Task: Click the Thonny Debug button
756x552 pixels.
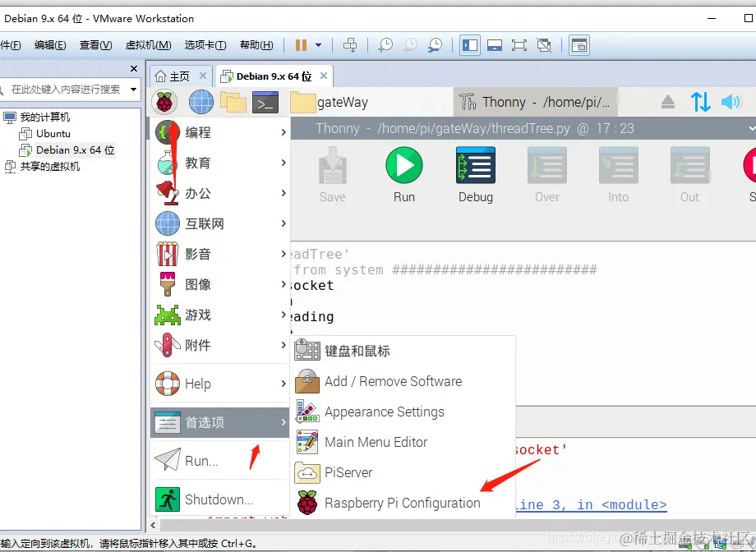Action: click(476, 175)
